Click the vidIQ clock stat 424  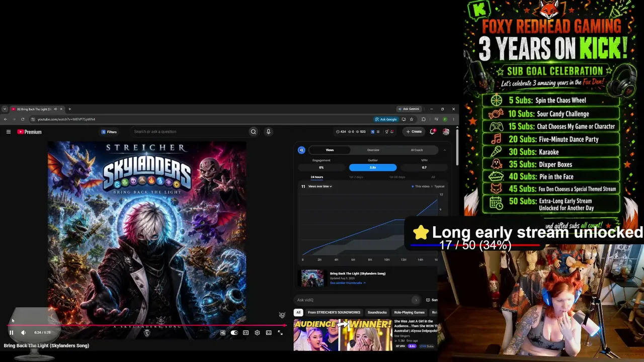[341, 132]
